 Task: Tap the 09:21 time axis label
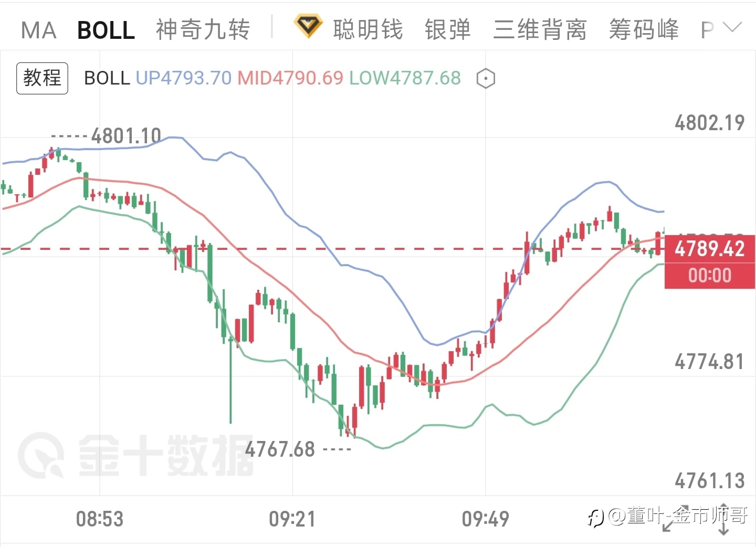pyautogui.click(x=292, y=519)
